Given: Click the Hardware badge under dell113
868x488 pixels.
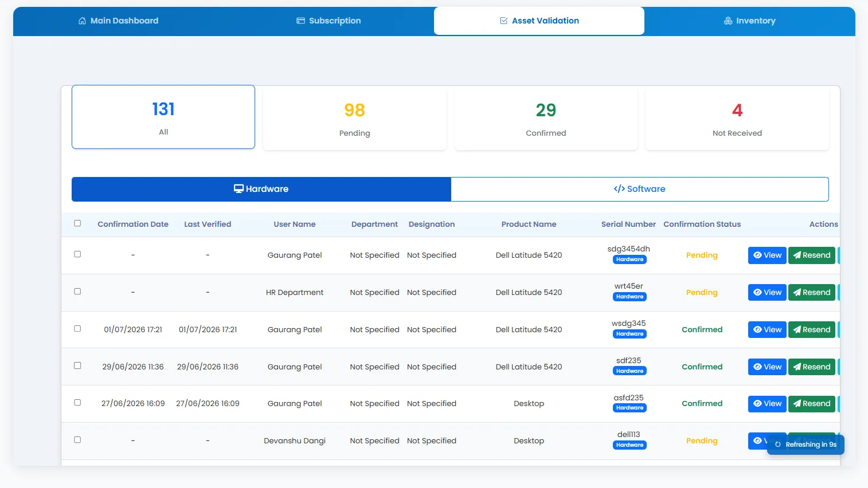Looking at the screenshot, I should (x=630, y=445).
